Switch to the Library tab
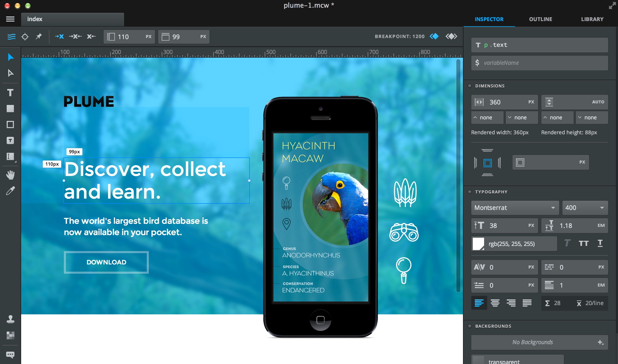Screen dimensions: 618x364 click(592, 19)
